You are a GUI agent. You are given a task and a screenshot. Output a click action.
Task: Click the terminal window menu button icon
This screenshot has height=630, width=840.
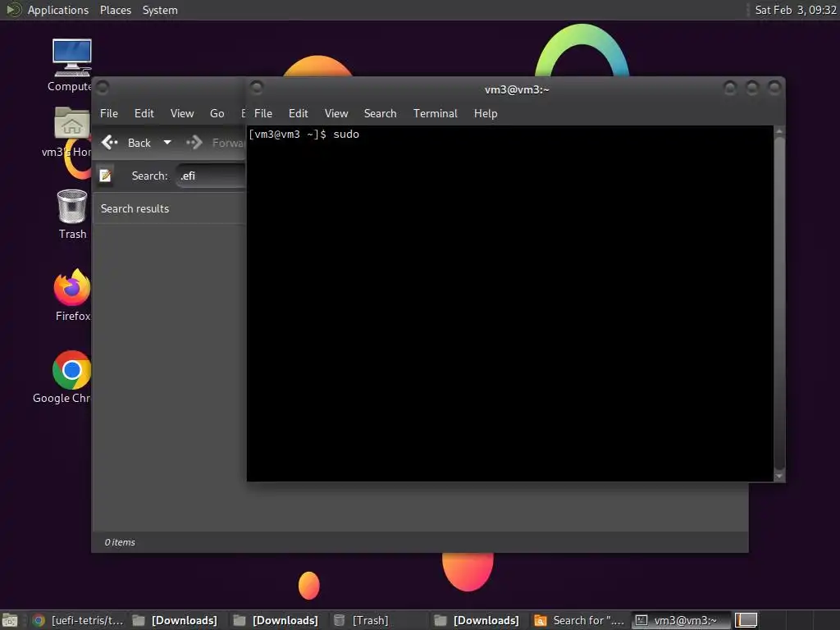pos(257,87)
